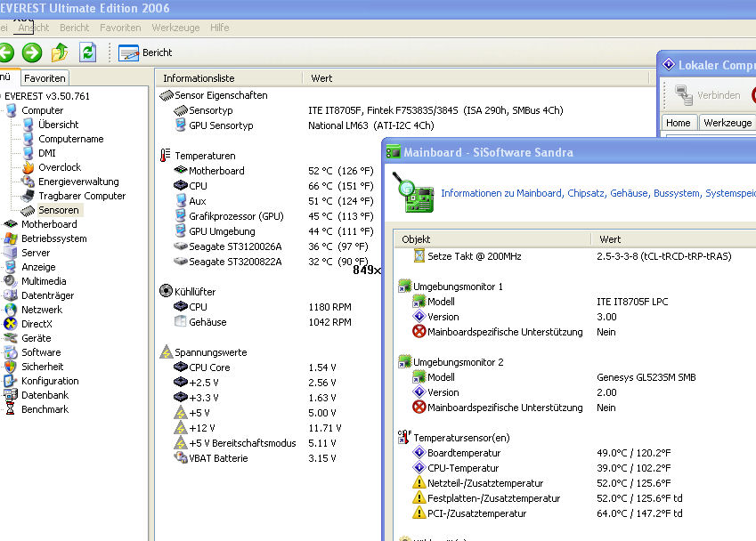Open the Hilfe menu

(x=219, y=28)
